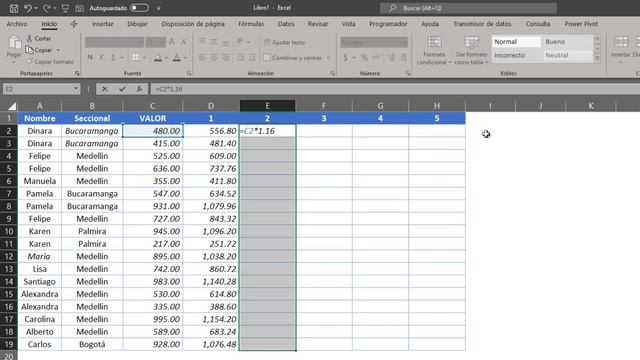Center text horizontally
640x360 pixels.
pos(214,58)
